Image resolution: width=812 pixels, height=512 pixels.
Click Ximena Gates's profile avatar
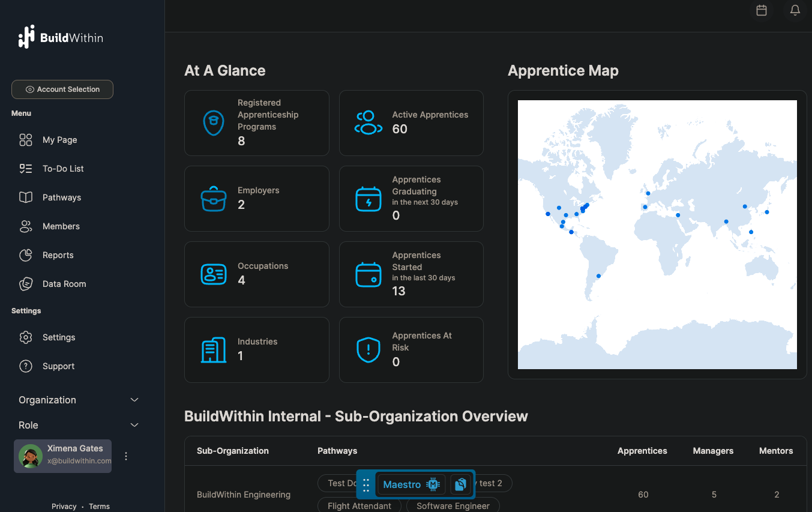click(x=29, y=456)
